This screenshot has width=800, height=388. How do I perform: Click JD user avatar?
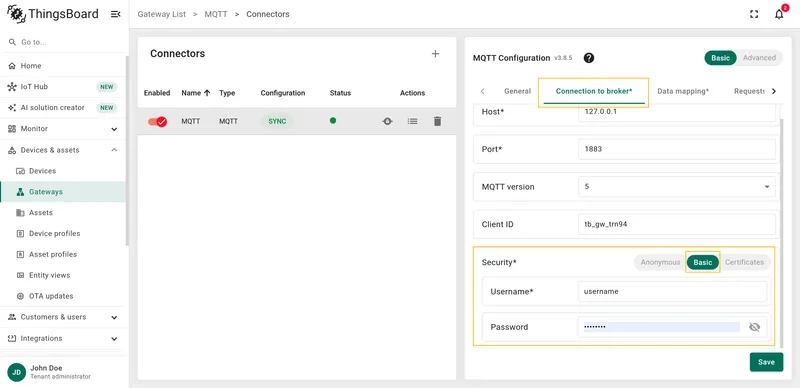tap(16, 372)
